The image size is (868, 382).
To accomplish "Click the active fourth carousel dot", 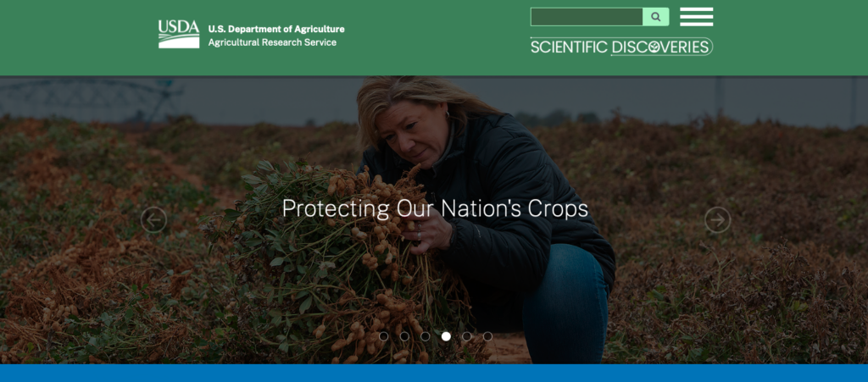I will tap(446, 336).
